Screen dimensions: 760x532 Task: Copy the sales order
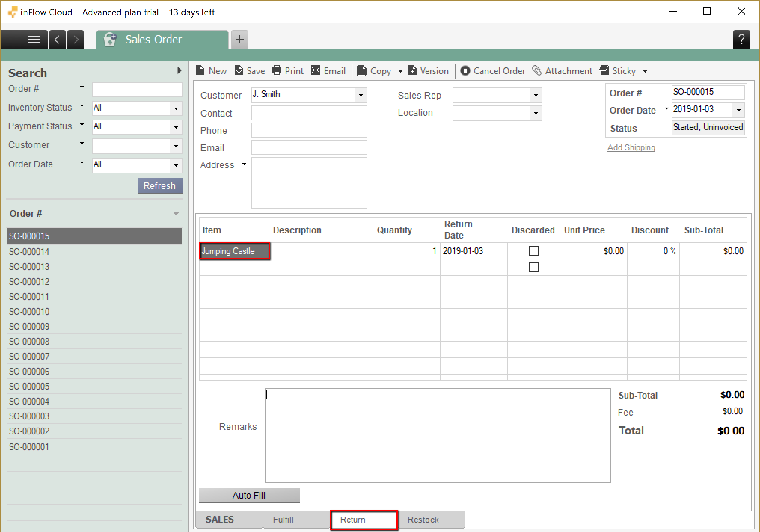[374, 71]
